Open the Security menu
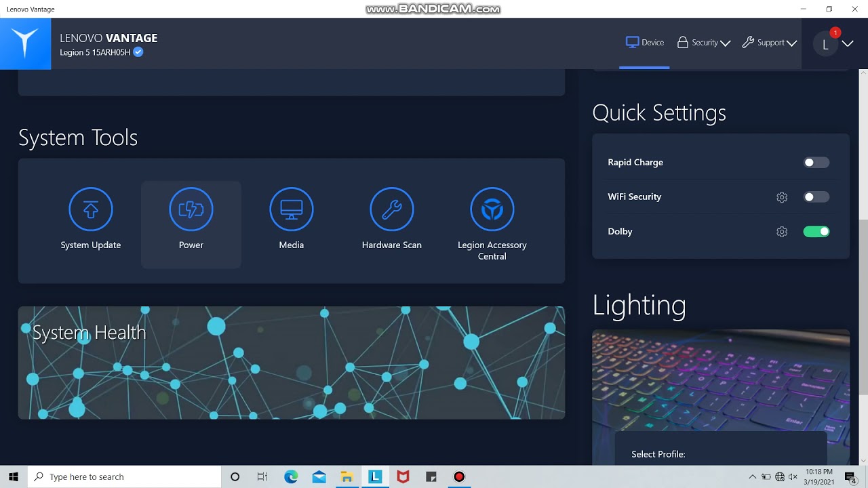 tap(703, 43)
